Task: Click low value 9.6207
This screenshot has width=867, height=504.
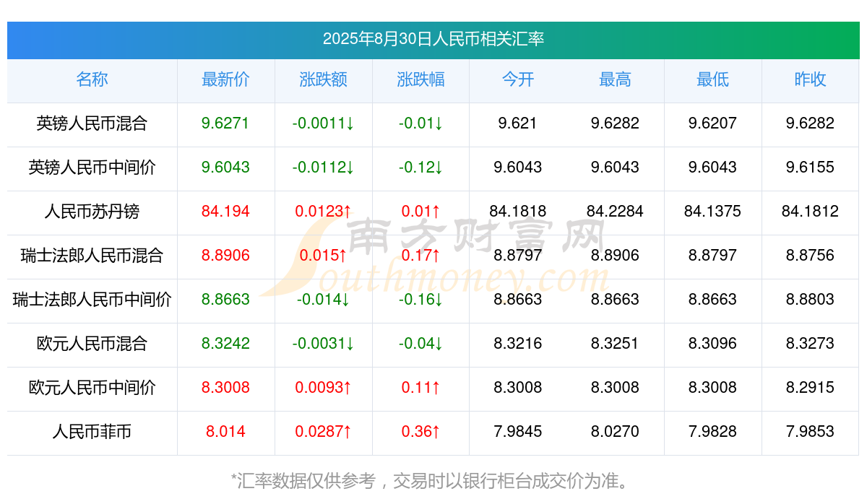Action: (712, 123)
